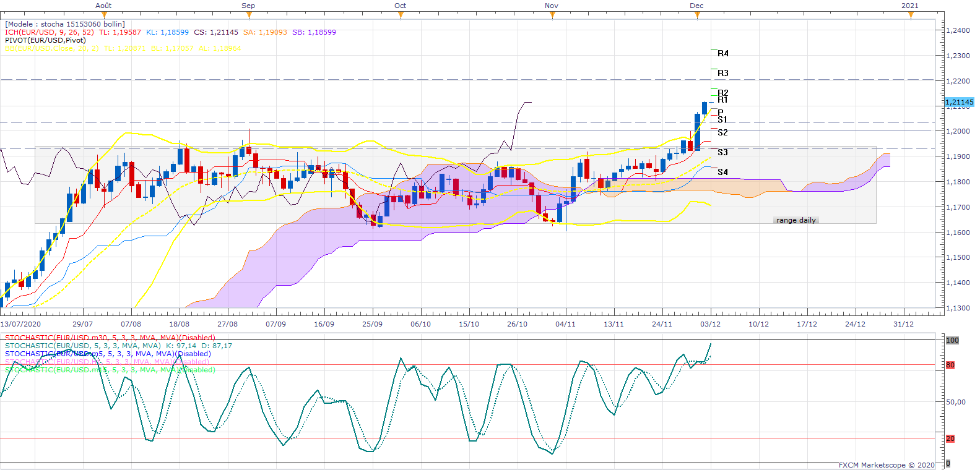Click the Bollinger TL: 1,20871 value

click(x=125, y=48)
